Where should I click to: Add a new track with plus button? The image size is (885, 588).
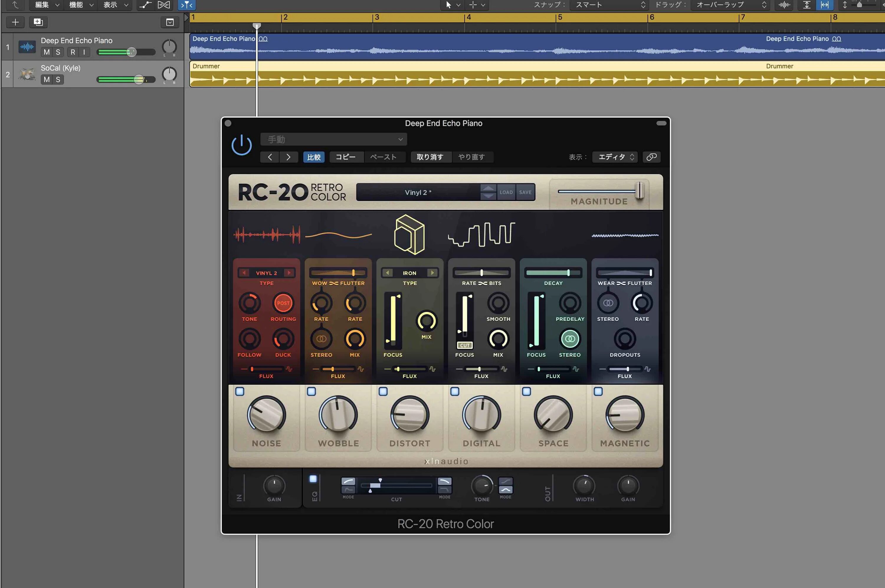pos(15,22)
